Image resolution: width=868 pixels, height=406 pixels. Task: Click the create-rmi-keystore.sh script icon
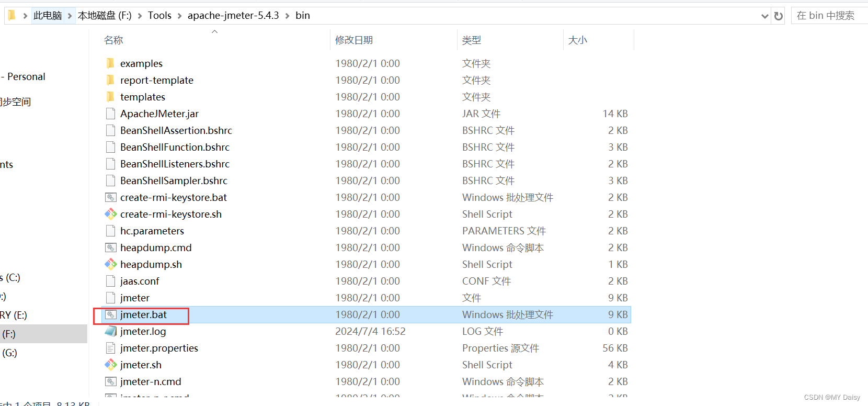tap(110, 214)
